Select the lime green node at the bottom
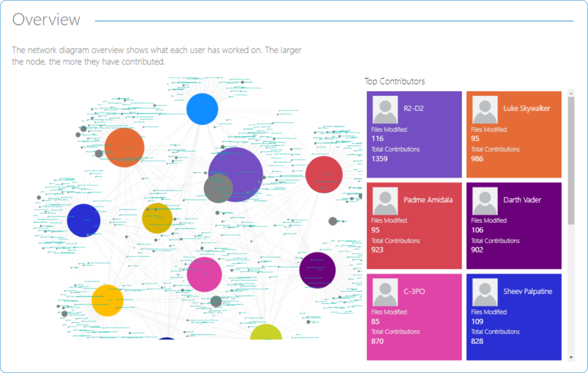Viewport: 588px width, 373px height. click(x=266, y=332)
